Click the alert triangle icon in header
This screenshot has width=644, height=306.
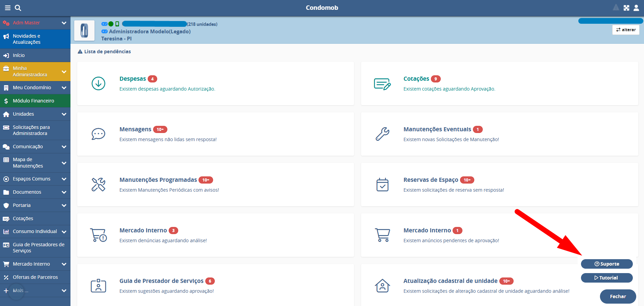(x=616, y=7)
